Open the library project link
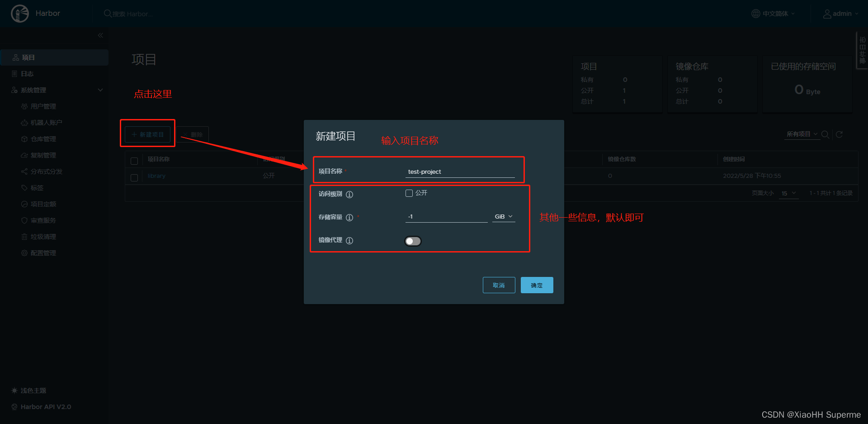Image resolution: width=868 pixels, height=424 pixels. pos(156,176)
